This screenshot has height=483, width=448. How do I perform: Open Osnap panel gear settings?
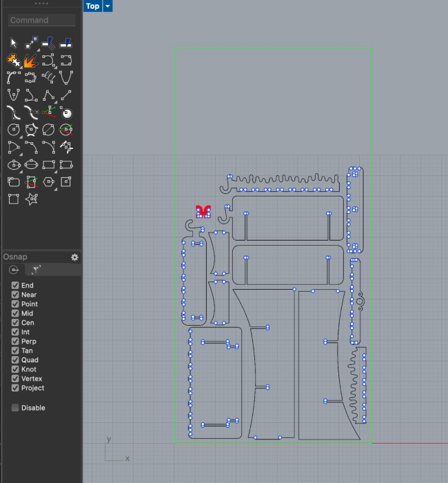pyautogui.click(x=74, y=257)
